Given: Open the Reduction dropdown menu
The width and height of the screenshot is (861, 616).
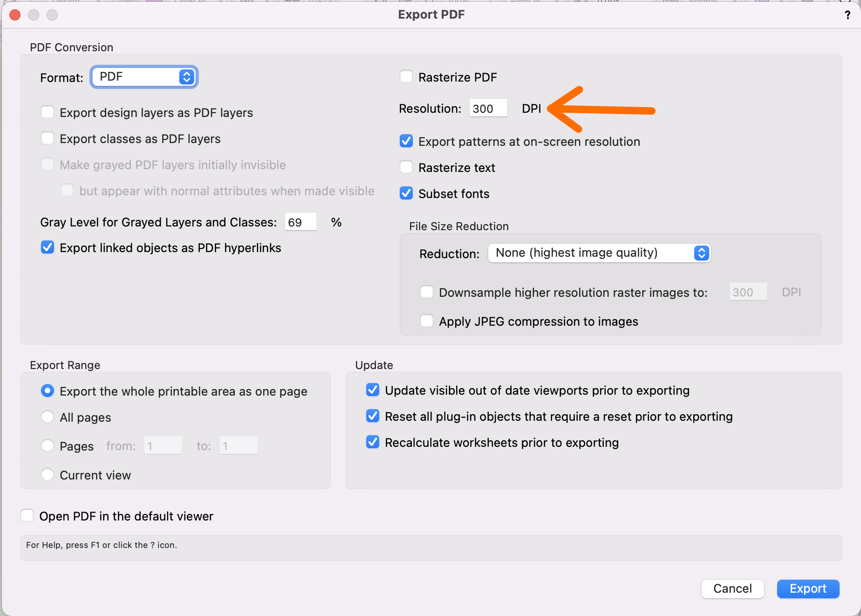Looking at the screenshot, I should coord(599,253).
